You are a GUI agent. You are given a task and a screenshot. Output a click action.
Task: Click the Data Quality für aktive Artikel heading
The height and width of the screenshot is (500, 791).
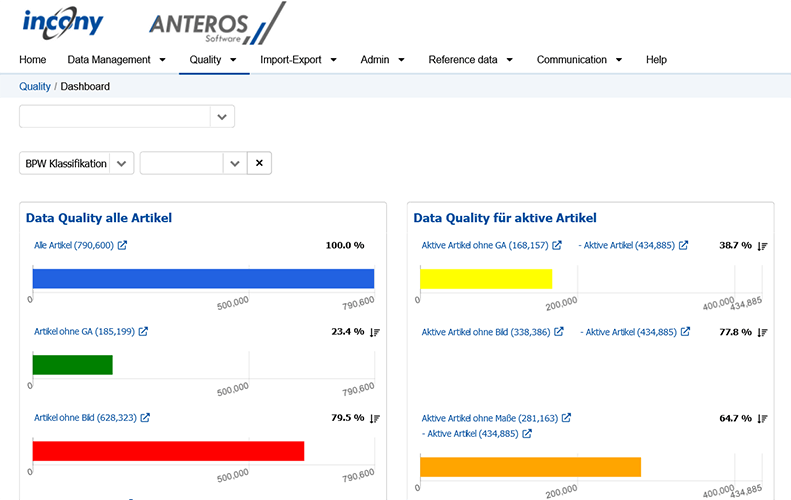tap(505, 218)
